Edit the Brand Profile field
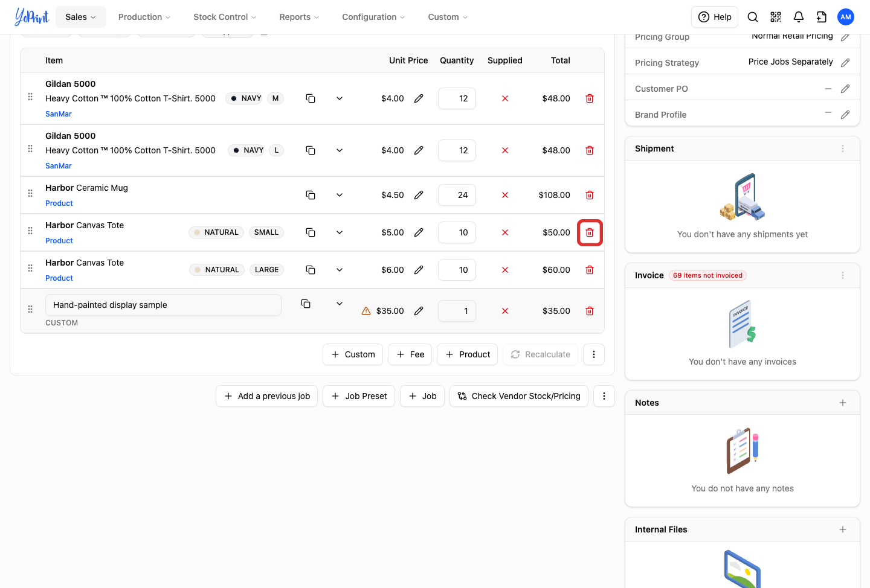The image size is (870, 588). pos(845,115)
